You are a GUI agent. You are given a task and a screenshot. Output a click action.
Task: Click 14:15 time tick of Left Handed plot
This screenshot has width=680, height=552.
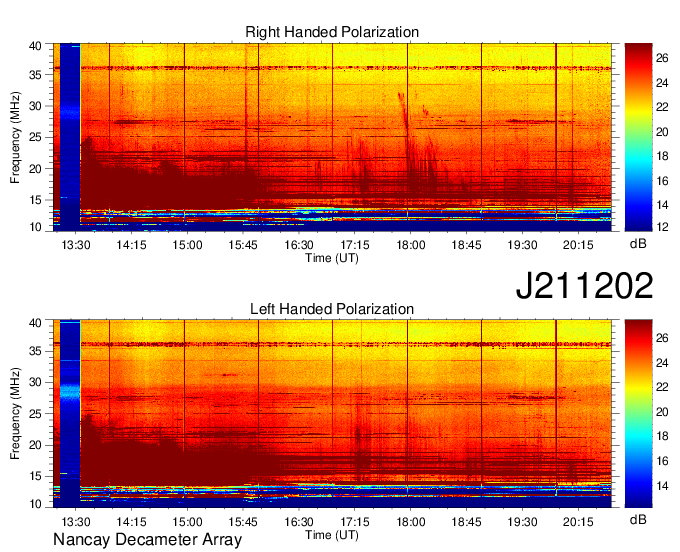click(x=131, y=522)
